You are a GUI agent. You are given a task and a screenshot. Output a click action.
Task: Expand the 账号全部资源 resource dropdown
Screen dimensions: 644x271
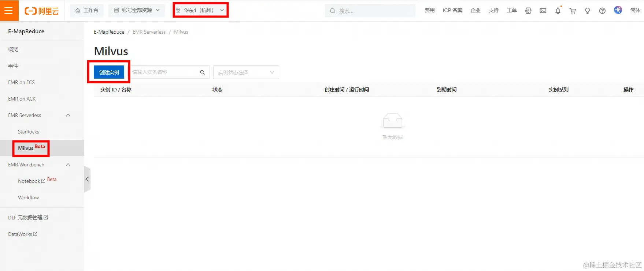136,11
